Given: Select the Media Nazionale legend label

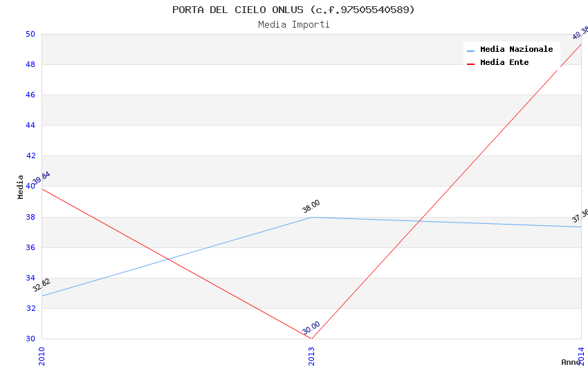Looking at the screenshot, I should coord(516,49).
